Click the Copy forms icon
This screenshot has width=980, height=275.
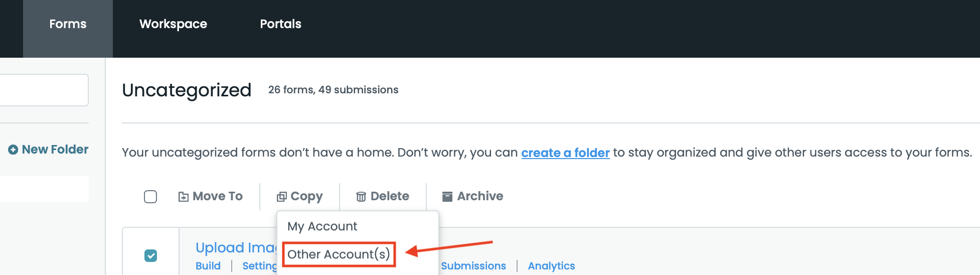point(282,197)
